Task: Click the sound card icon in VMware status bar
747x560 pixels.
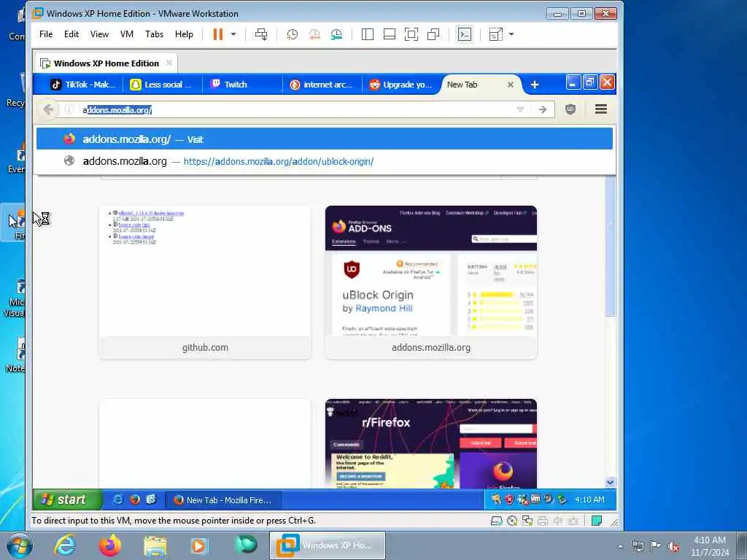Action: 557,521
